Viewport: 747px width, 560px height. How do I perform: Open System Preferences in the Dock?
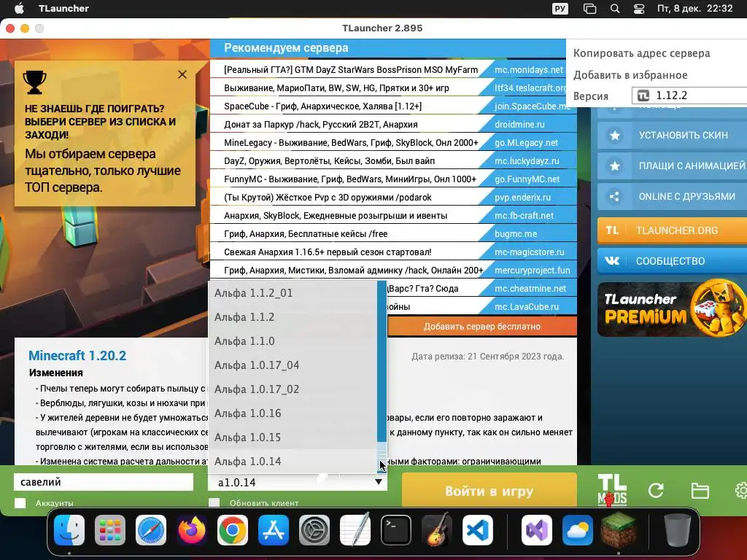[314, 530]
